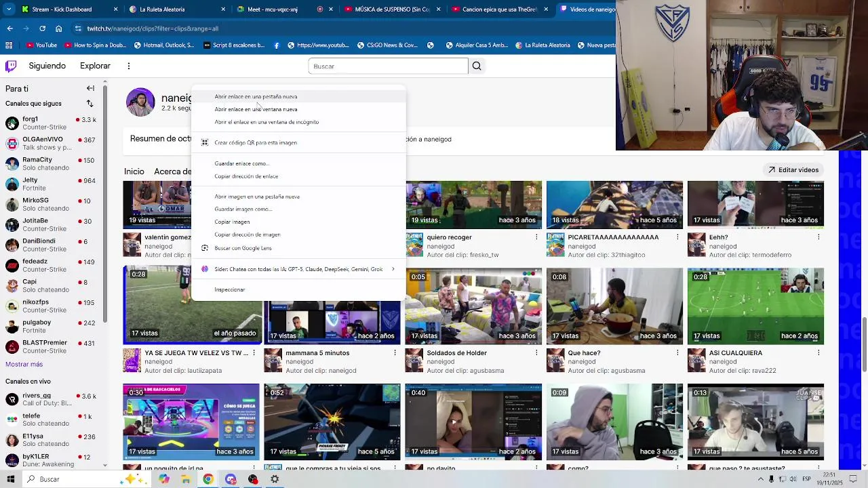
Task: Expand followed channels with Mostrar más
Action: pos(24,364)
